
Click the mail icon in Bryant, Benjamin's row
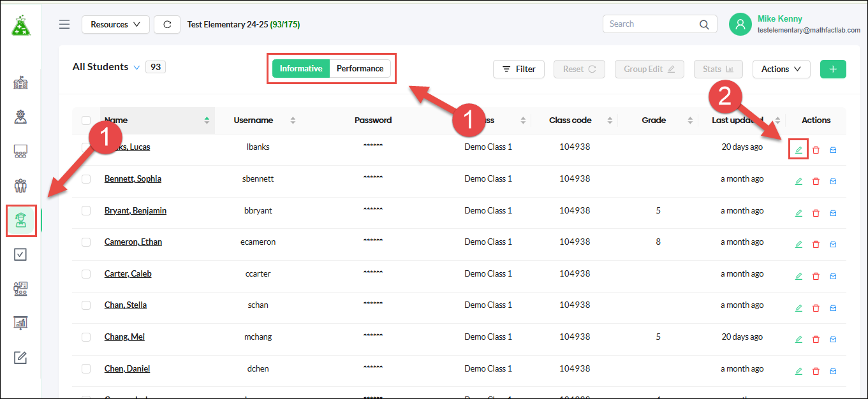833,213
